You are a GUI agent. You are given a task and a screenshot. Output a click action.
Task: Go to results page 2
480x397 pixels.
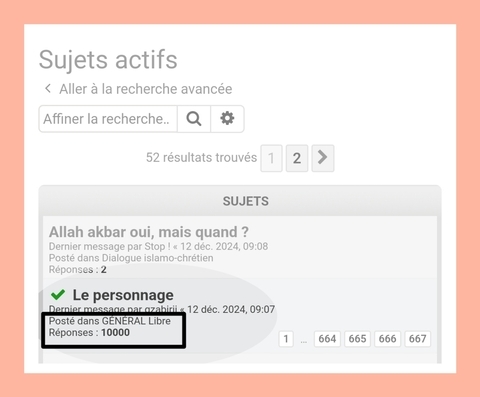click(x=297, y=158)
